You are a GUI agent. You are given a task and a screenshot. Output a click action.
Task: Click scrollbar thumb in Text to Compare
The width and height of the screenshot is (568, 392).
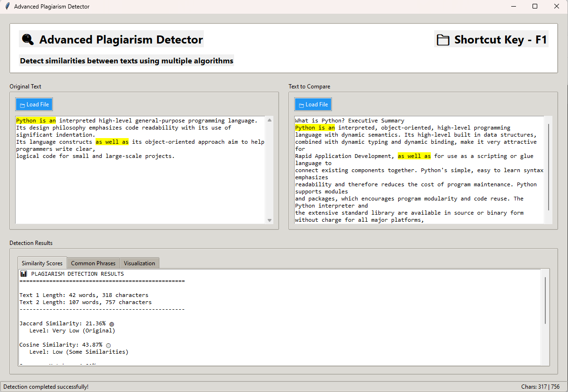(x=548, y=166)
